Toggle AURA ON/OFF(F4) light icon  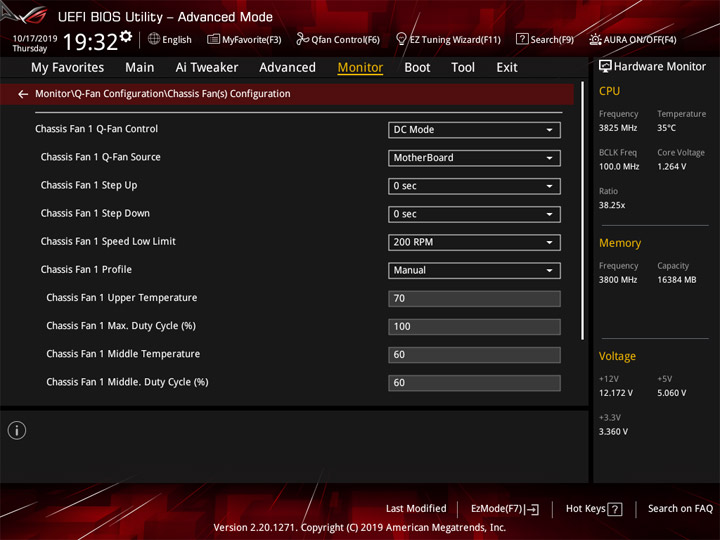point(595,39)
